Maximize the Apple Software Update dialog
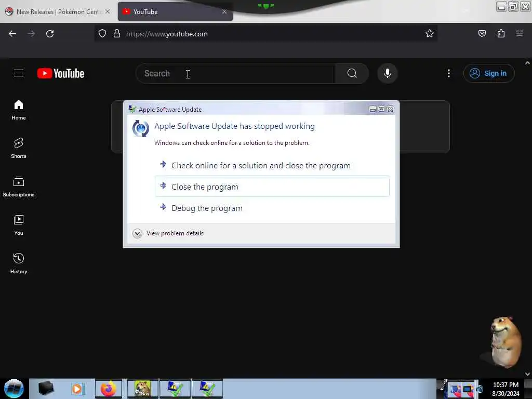Viewport: 532px width, 399px height. (381, 109)
